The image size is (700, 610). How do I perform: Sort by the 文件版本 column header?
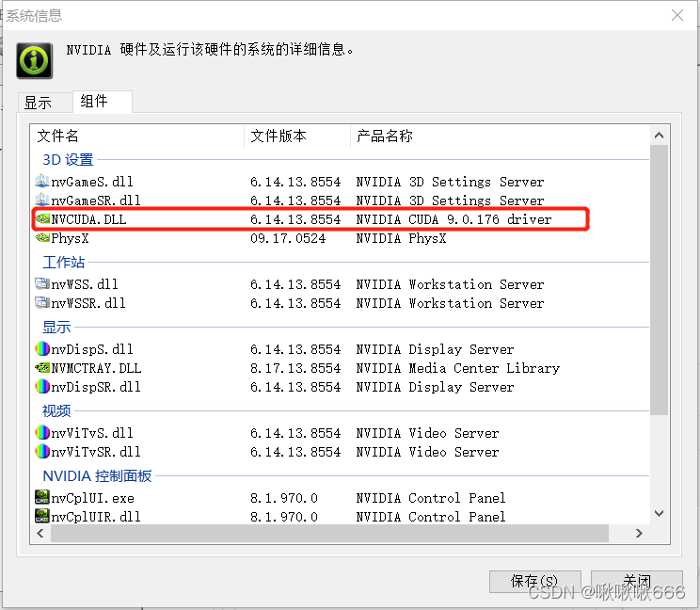[x=297, y=136]
